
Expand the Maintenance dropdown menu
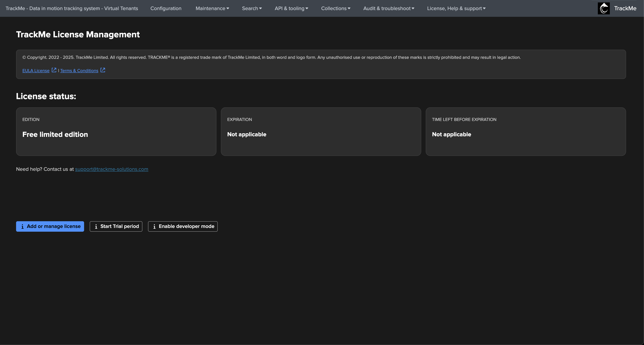tap(212, 8)
